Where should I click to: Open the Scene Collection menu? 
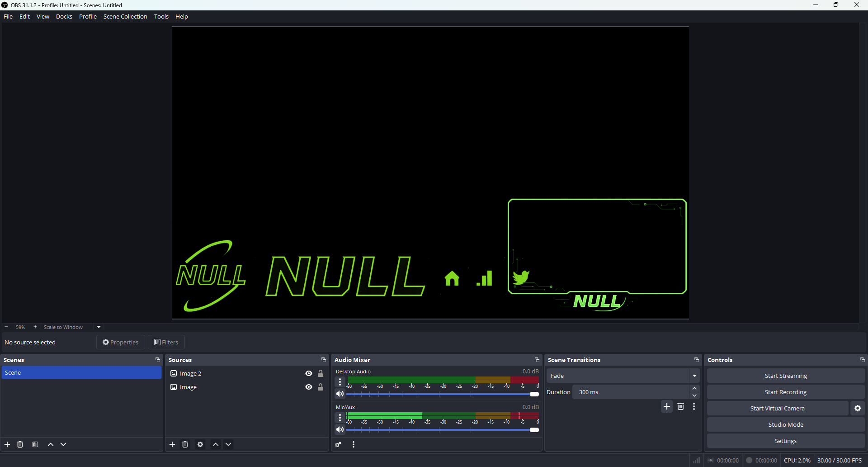coord(125,16)
